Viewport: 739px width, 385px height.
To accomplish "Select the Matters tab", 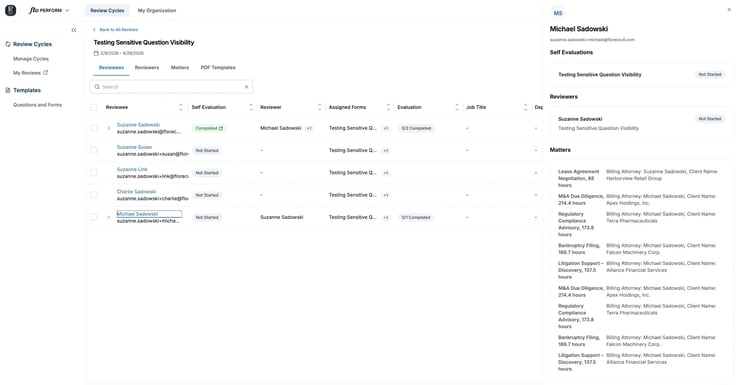I will [180, 68].
